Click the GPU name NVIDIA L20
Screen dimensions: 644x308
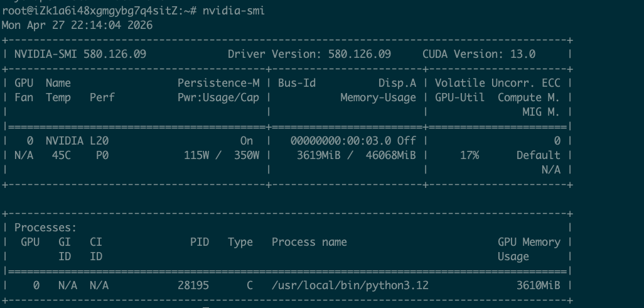tap(77, 141)
